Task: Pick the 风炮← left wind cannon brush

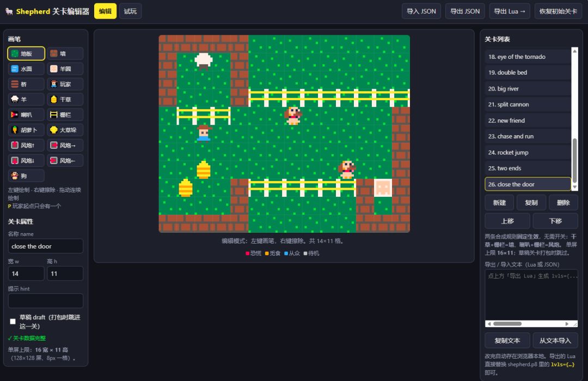Action: pyautogui.click(x=65, y=161)
